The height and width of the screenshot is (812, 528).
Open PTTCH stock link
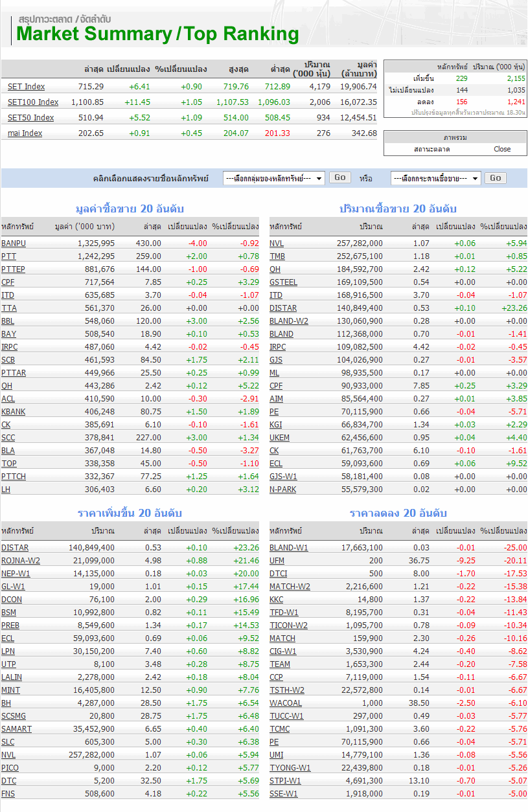tap(14, 477)
